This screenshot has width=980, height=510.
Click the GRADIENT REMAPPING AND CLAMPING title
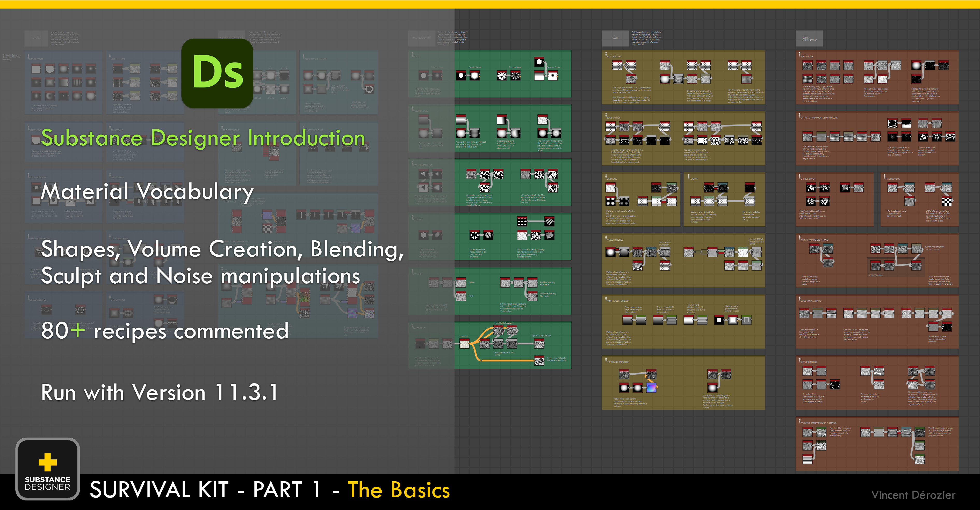818,423
